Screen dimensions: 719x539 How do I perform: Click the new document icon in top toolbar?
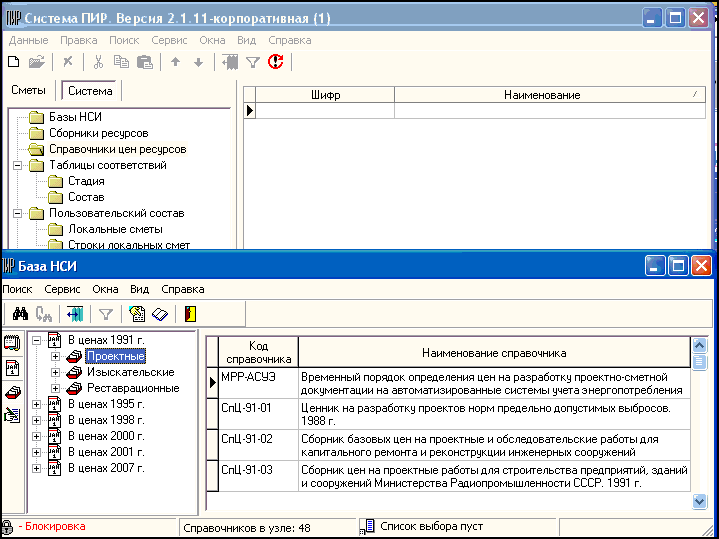[x=14, y=62]
